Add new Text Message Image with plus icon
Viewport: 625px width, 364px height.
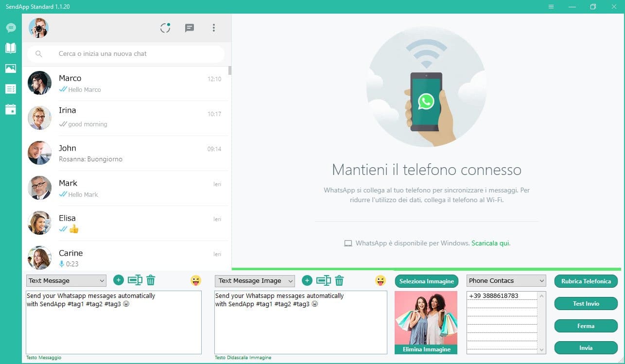tap(307, 280)
